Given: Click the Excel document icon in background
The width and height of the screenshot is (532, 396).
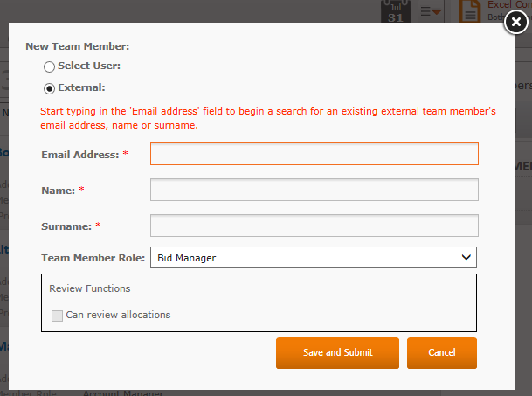Looking at the screenshot, I should click(x=470, y=11).
